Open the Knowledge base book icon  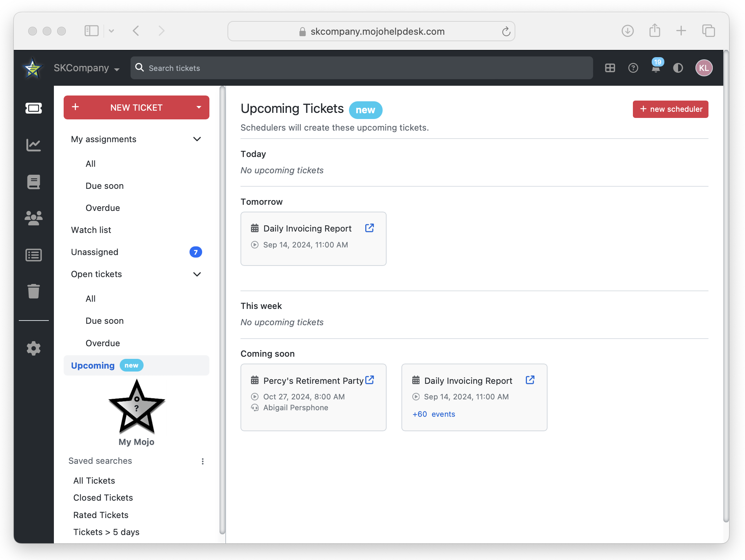click(34, 182)
